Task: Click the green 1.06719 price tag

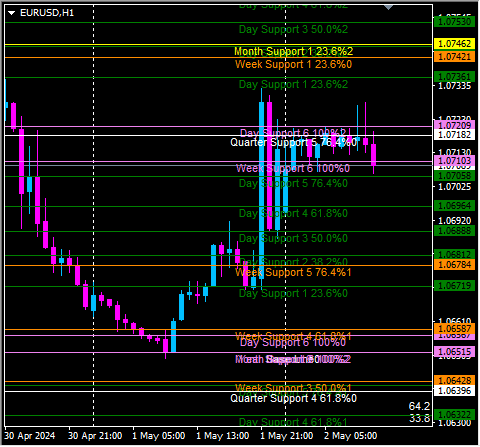Action: (454, 286)
